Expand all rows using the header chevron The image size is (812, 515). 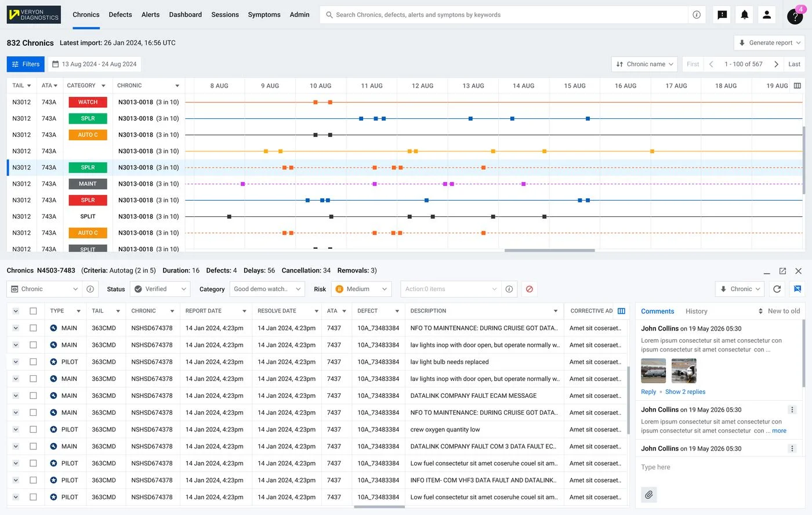tap(16, 311)
